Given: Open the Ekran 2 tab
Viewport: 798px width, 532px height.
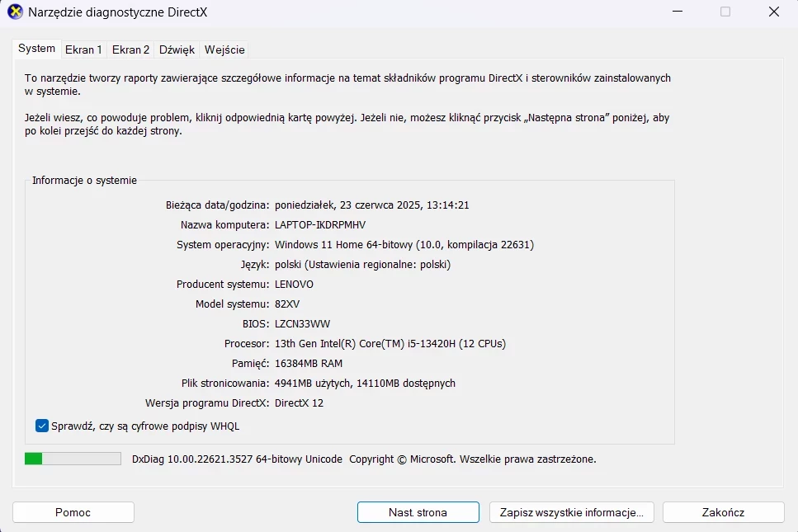Looking at the screenshot, I should pyautogui.click(x=131, y=49).
